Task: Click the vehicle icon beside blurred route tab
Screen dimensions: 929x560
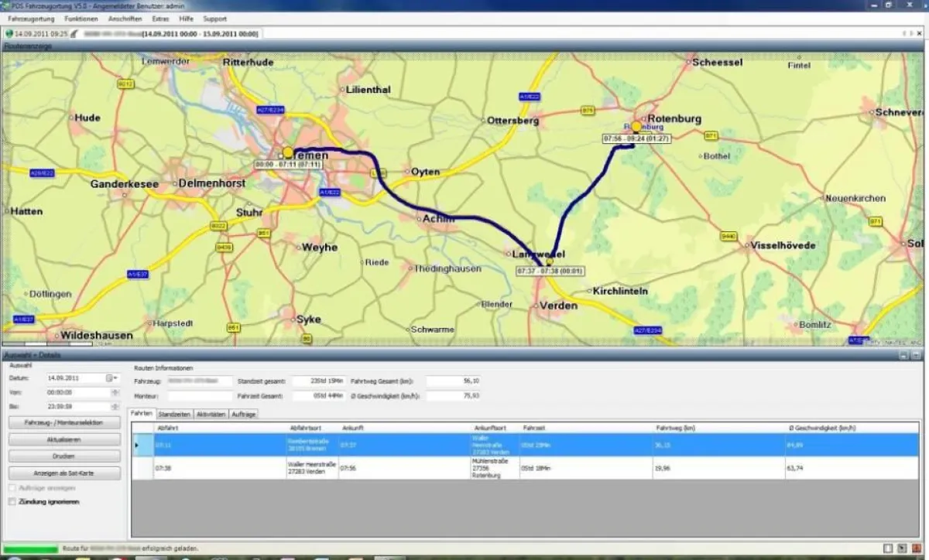Action: [x=74, y=34]
